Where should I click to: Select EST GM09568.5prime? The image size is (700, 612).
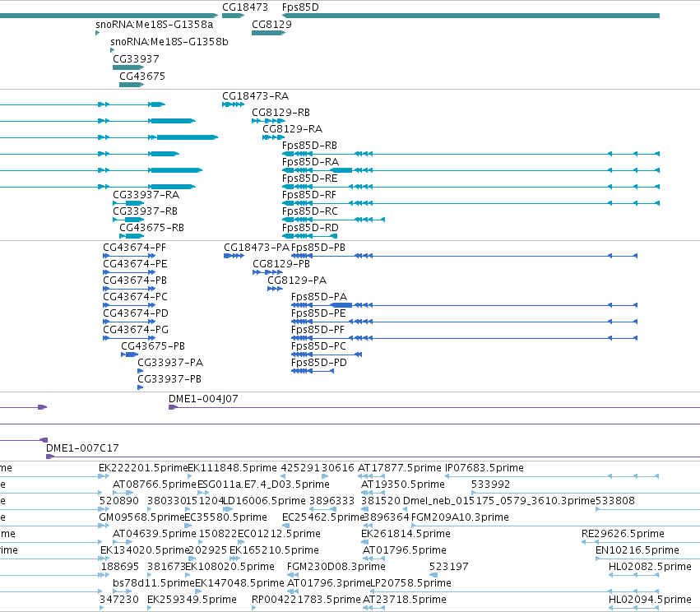click(x=141, y=517)
